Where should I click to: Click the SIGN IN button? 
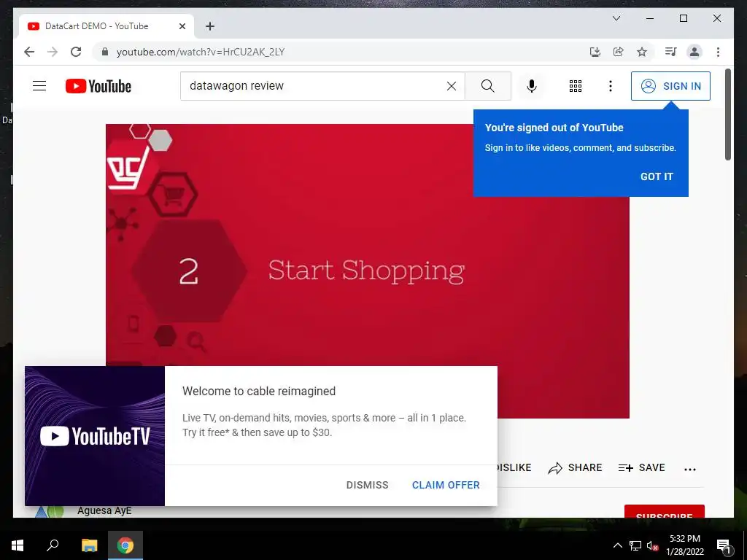670,86
